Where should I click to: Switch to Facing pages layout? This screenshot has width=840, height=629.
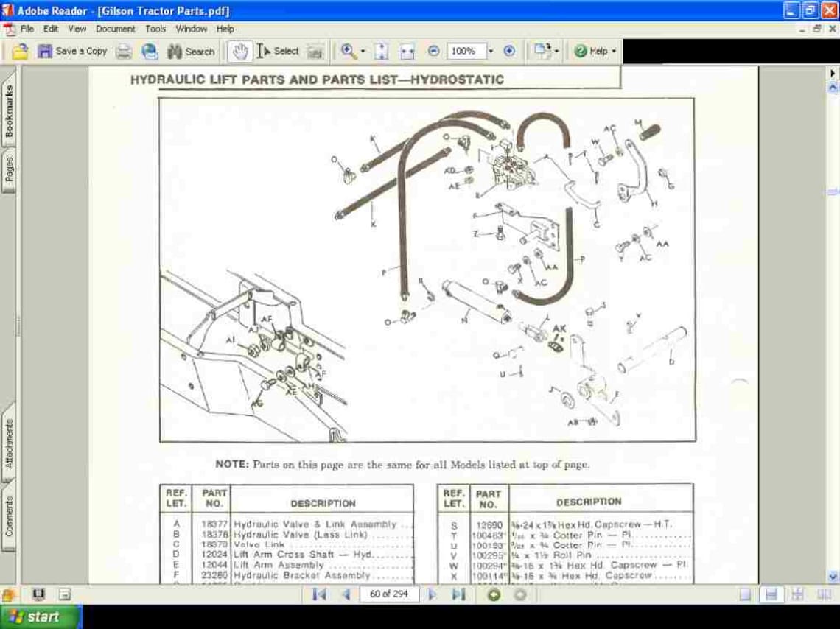(825, 594)
